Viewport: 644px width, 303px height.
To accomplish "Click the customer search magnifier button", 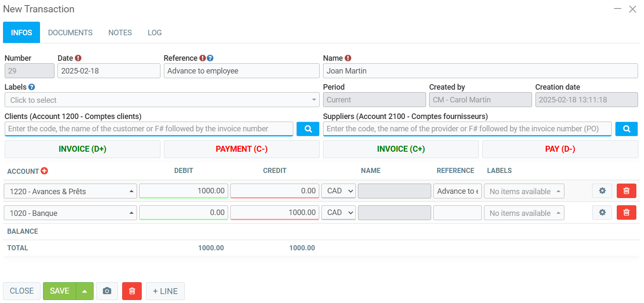I will (308, 129).
